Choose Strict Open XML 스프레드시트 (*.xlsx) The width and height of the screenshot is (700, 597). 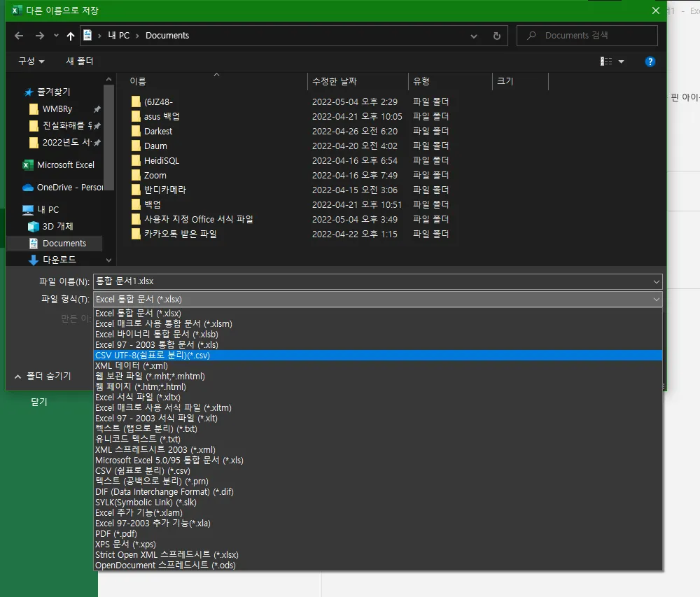(x=378, y=554)
